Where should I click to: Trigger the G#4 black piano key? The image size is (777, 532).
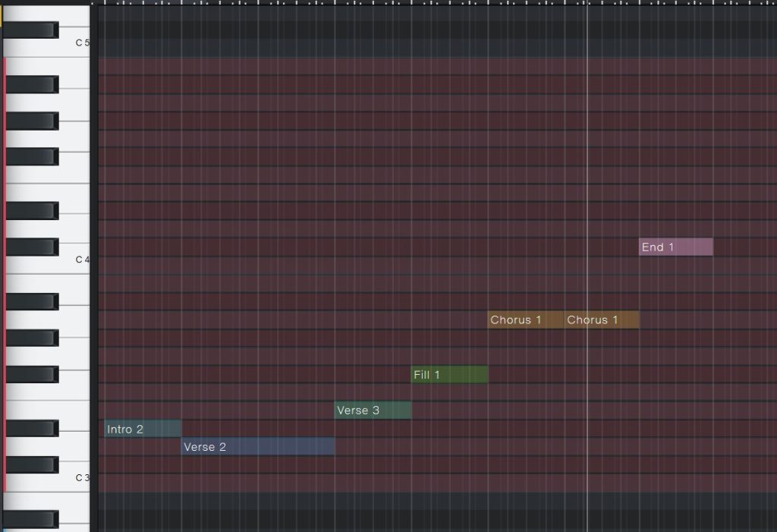point(32,121)
